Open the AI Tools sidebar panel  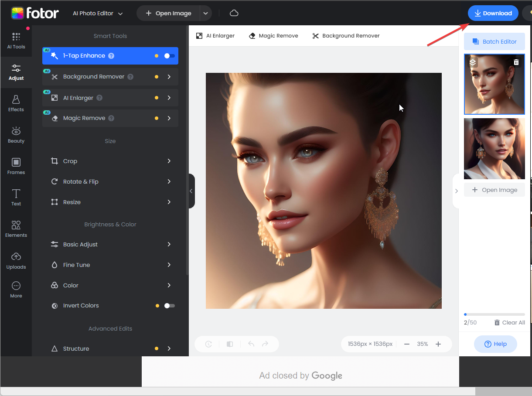click(16, 41)
